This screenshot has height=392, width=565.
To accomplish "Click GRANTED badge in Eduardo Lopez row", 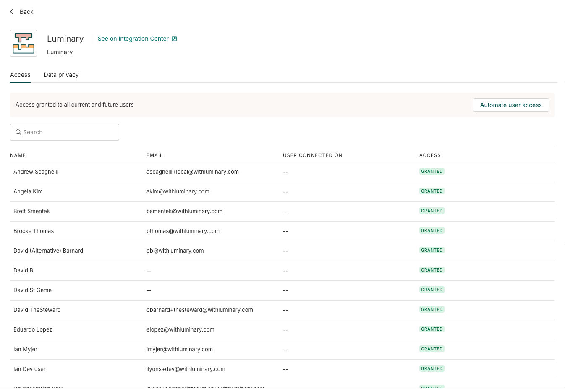I will coord(432,329).
